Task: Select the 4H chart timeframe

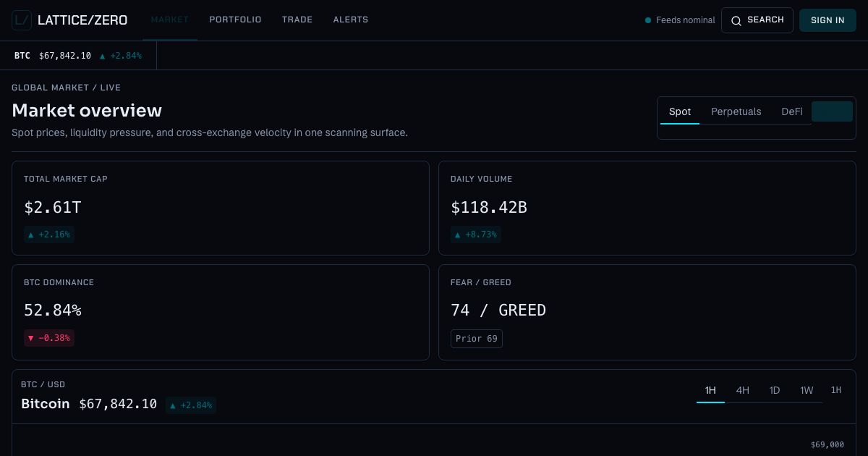Action: 743,391
